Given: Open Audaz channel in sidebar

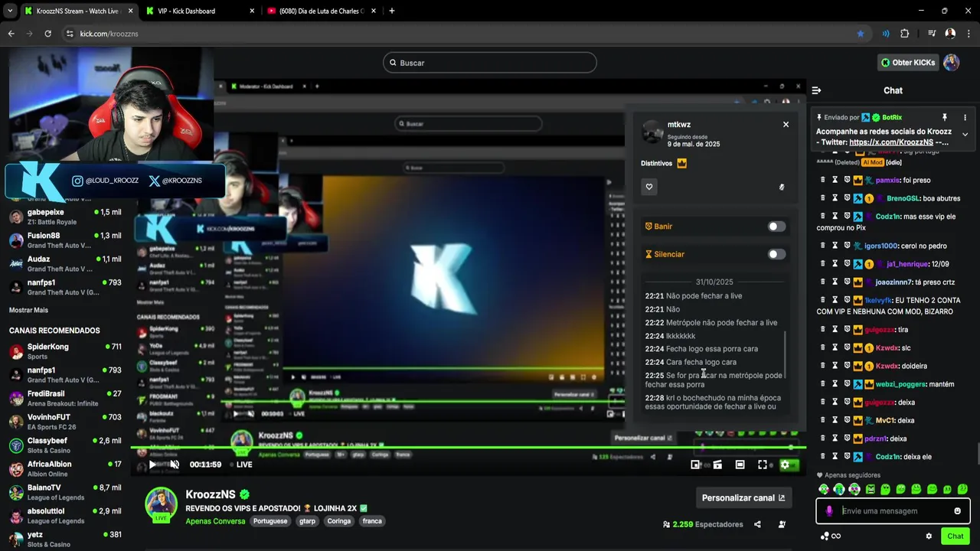Looking at the screenshot, I should [65, 263].
